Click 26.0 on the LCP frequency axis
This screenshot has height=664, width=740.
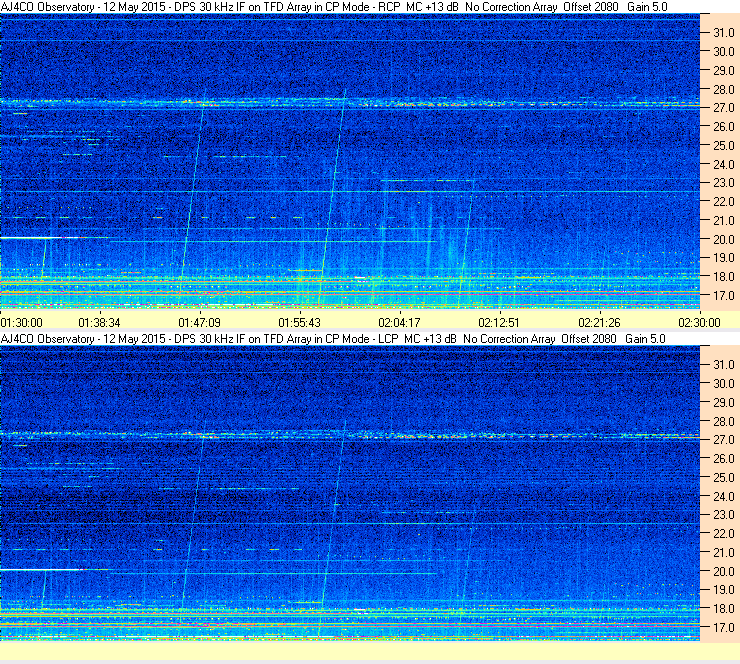tap(723, 459)
